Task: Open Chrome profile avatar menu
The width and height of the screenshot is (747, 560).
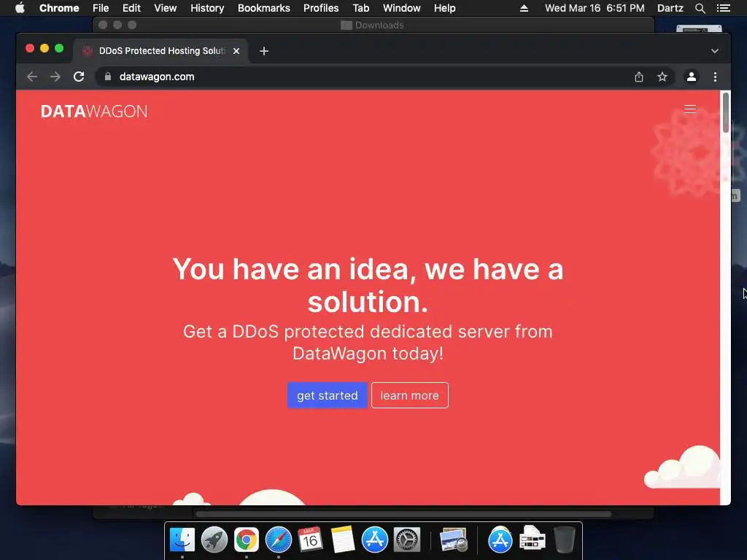Action: click(x=692, y=77)
